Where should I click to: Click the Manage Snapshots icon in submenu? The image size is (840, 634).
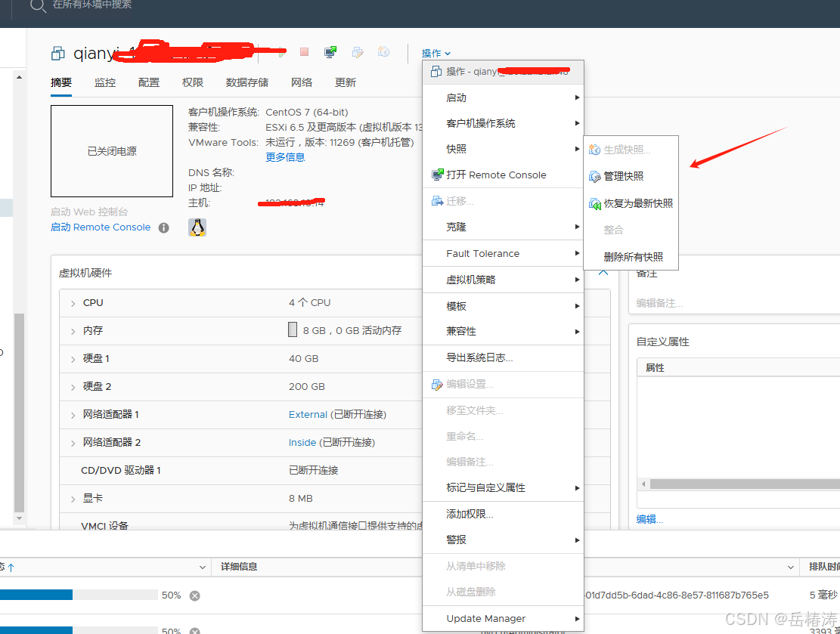[x=594, y=177]
